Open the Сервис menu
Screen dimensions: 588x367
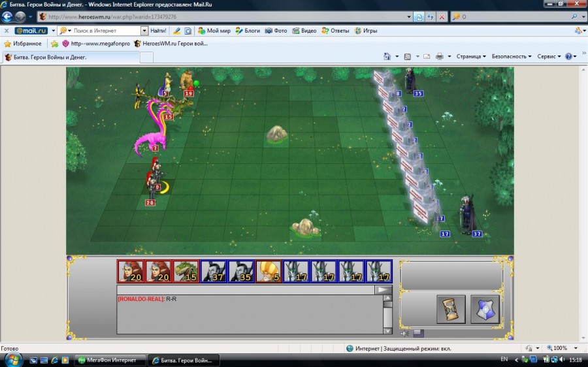549,57
